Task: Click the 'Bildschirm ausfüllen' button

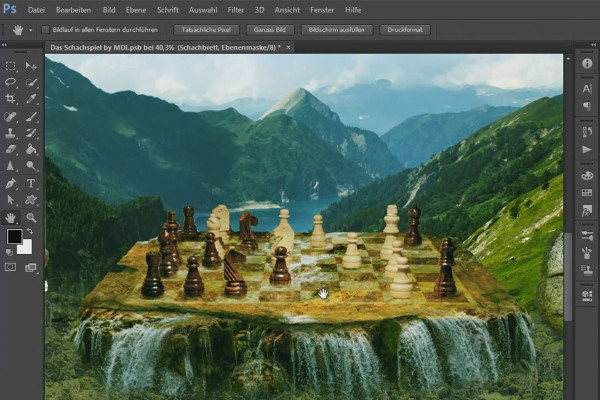Action: pos(336,30)
